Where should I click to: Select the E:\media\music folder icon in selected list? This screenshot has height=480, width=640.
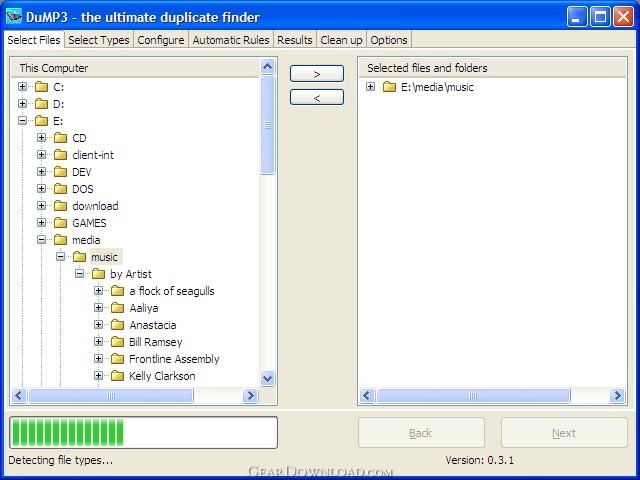tap(389, 87)
